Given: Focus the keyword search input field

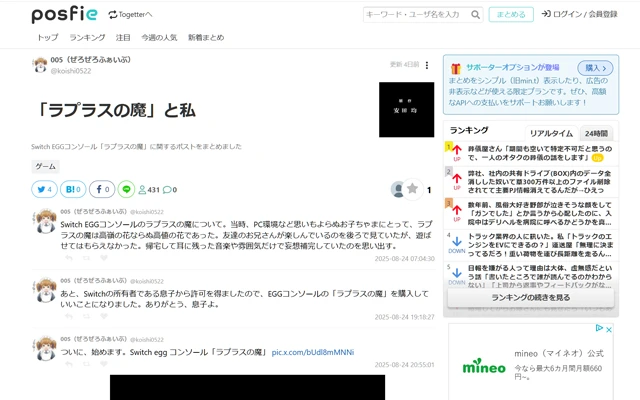Looking at the screenshot, I should (x=414, y=14).
